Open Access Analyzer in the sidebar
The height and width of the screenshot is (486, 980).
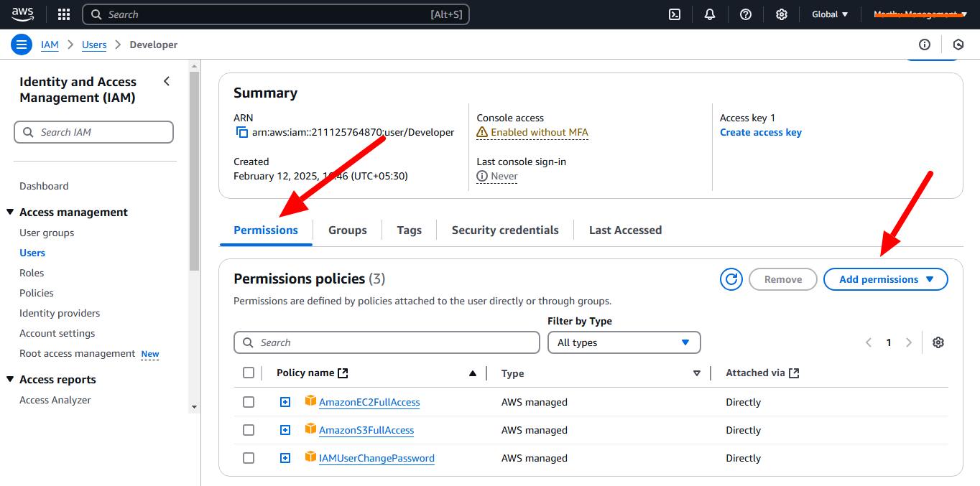tap(55, 400)
